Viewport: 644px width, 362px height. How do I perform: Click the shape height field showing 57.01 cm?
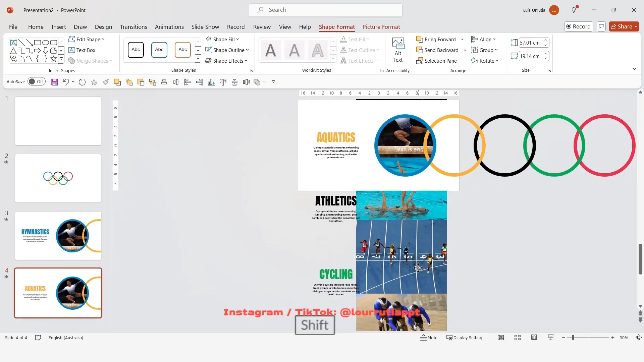[530, 43]
